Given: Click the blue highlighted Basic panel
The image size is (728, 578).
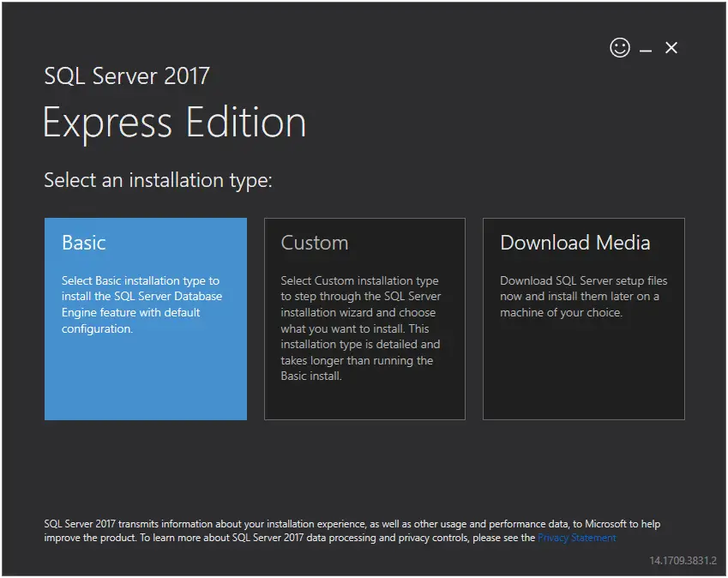Looking at the screenshot, I should (145, 377).
